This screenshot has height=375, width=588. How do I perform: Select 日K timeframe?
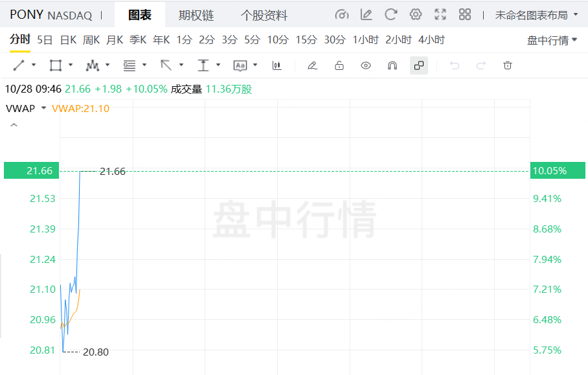click(x=68, y=40)
